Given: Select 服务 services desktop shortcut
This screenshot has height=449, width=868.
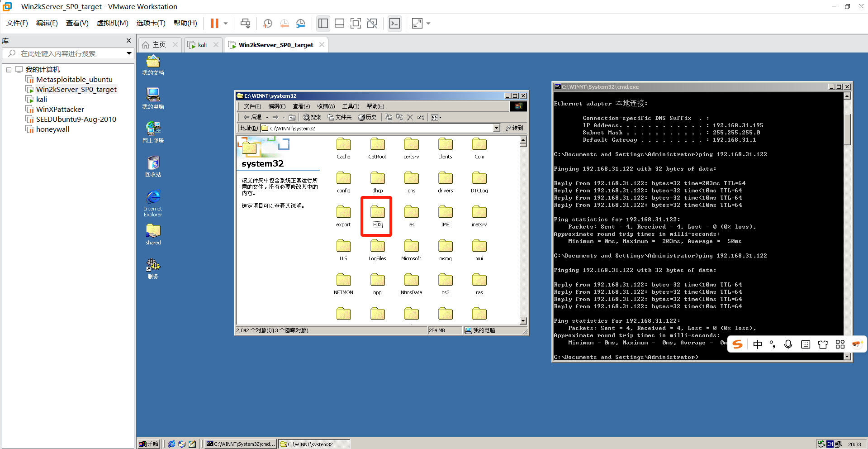Looking at the screenshot, I should pyautogui.click(x=153, y=268).
